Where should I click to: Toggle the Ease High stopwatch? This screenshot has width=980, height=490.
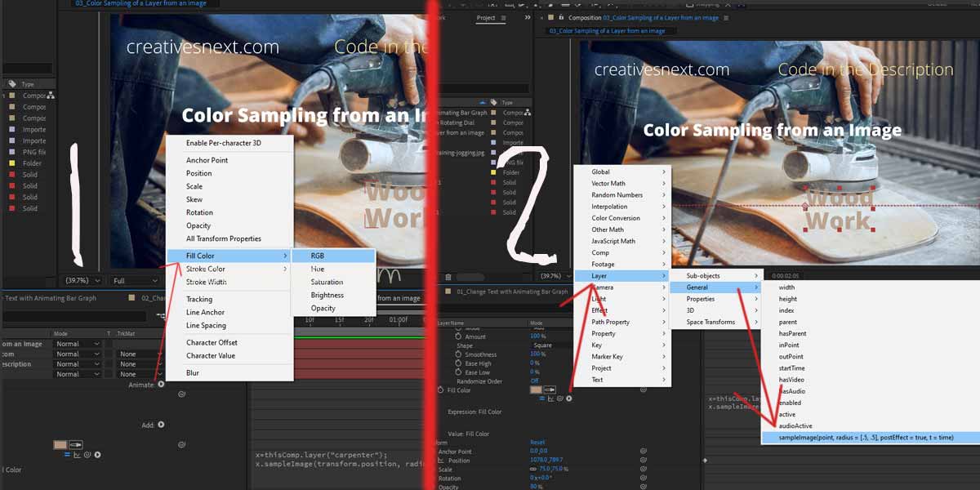pos(459,363)
